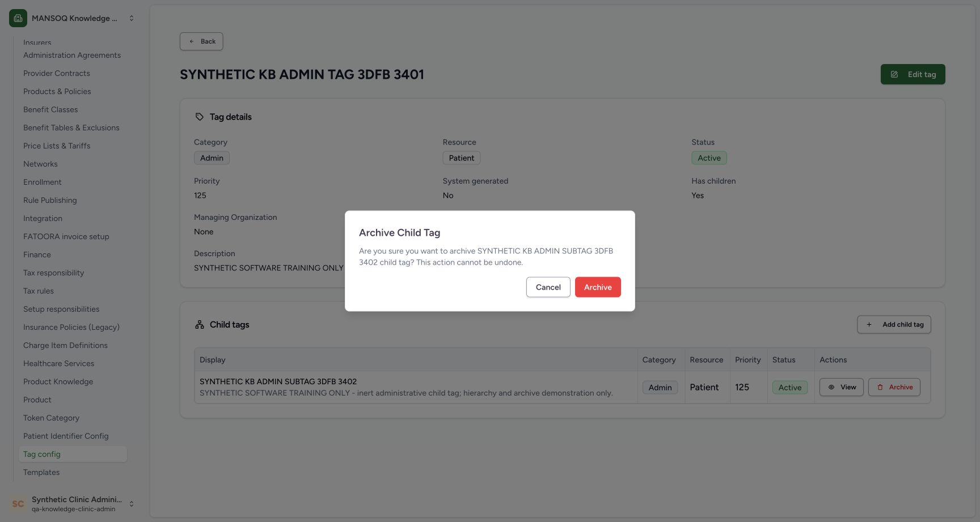The image size is (980, 522).
Task: Go back using the Back button
Action: pos(201,41)
